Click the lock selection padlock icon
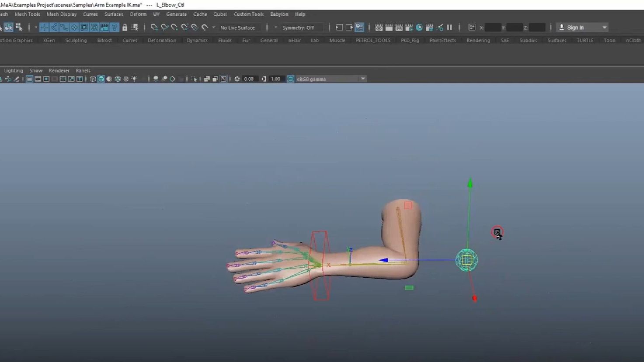 coord(125,28)
